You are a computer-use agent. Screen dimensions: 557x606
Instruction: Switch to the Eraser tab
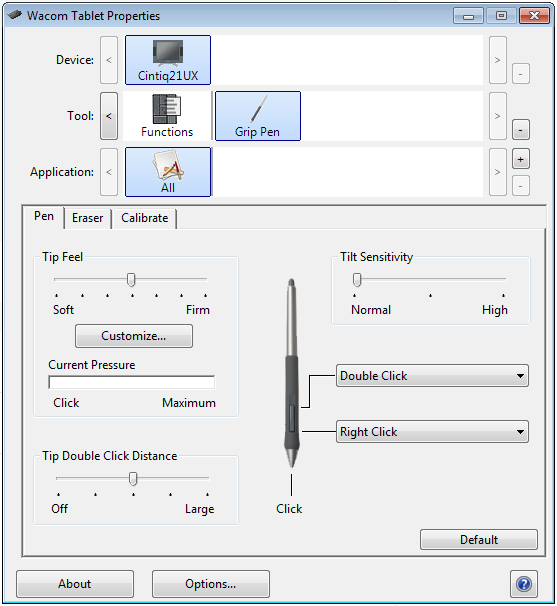point(88,218)
